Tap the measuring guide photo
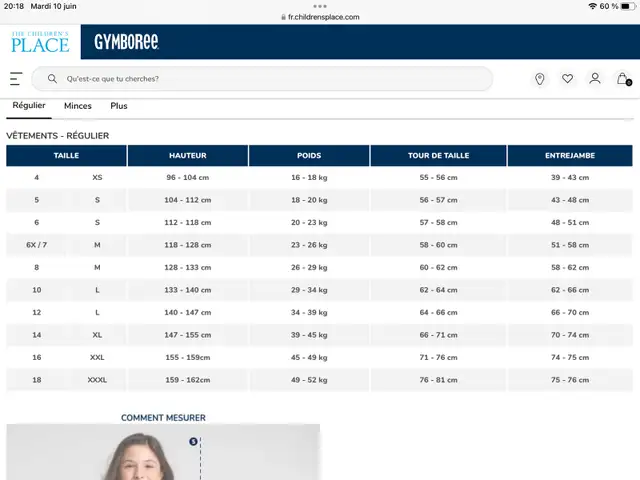 coord(163,452)
